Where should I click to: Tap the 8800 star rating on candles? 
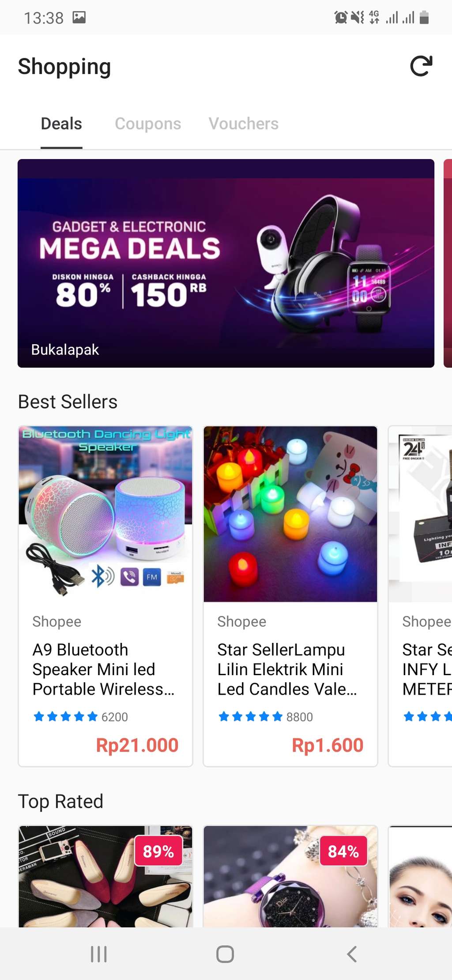[266, 717]
